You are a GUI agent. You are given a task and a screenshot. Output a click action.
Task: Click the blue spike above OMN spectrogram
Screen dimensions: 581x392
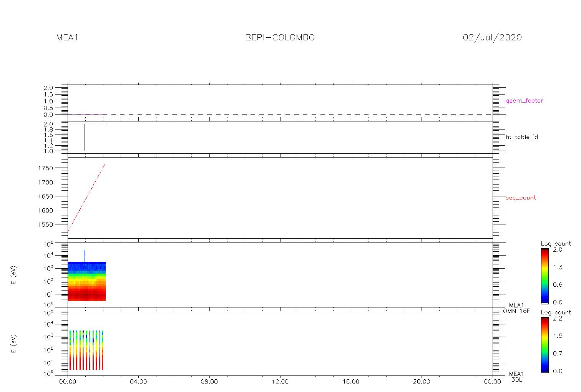point(85,256)
